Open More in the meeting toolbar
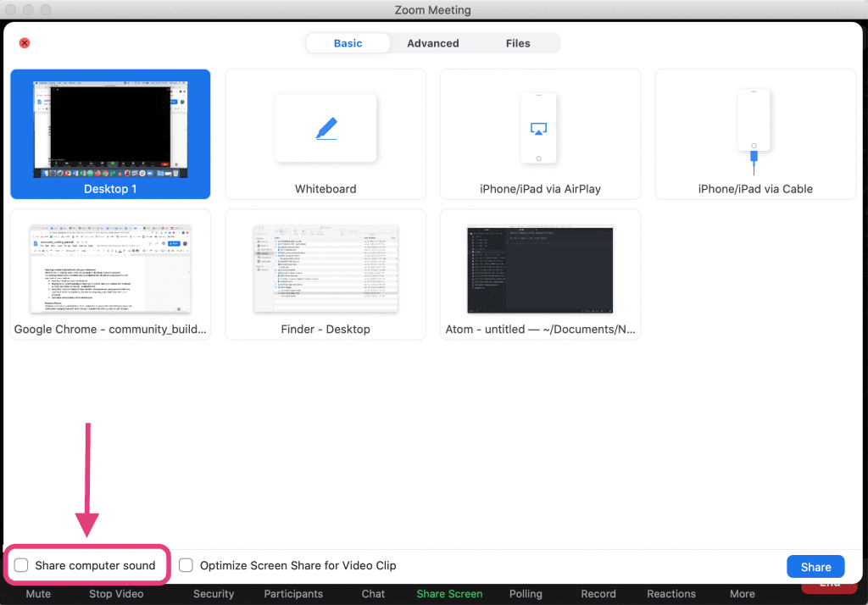Viewport: 868px width, 605px height. (x=743, y=593)
